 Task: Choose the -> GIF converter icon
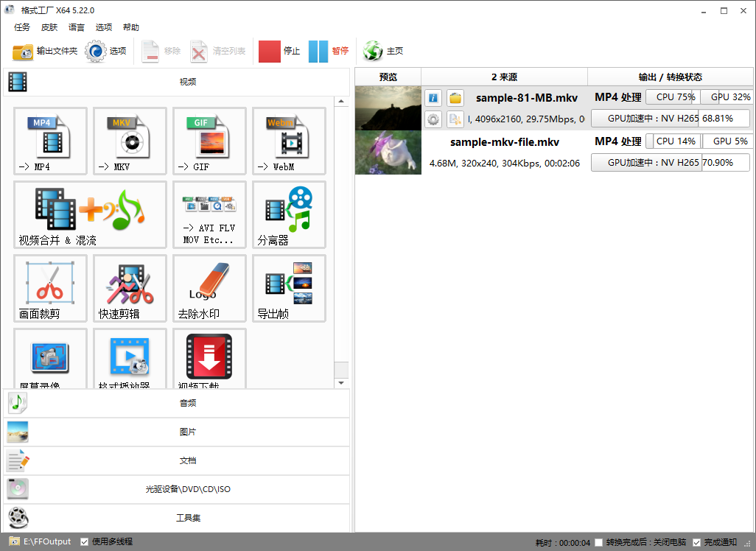tap(209, 141)
